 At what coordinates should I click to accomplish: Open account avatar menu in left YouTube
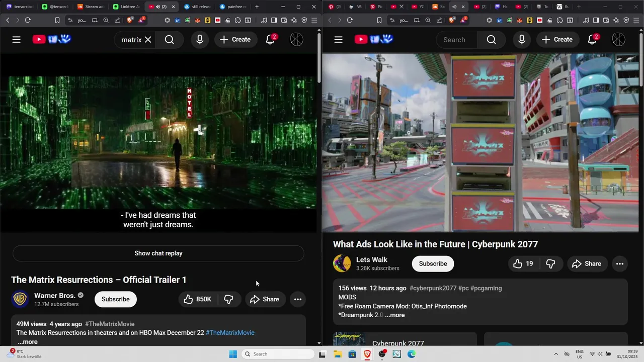coord(297,40)
